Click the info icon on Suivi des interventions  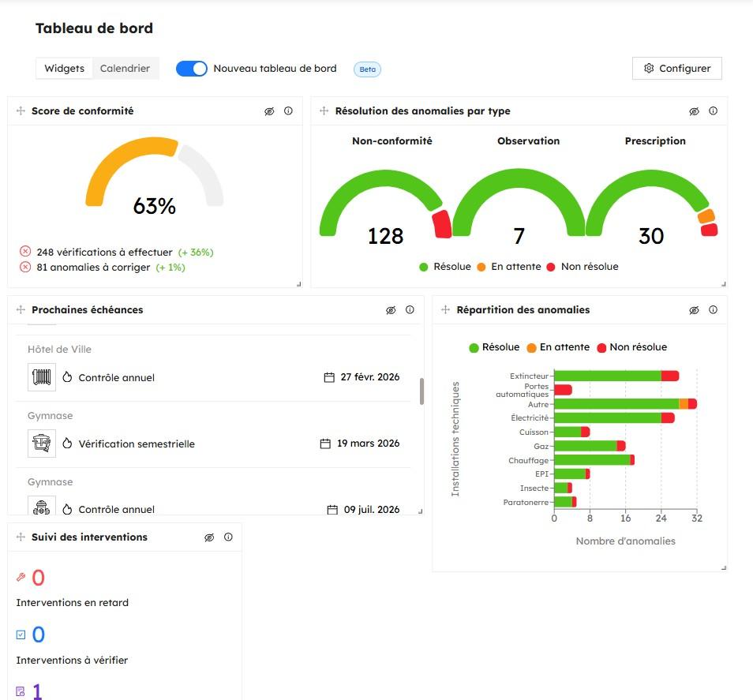click(x=228, y=537)
